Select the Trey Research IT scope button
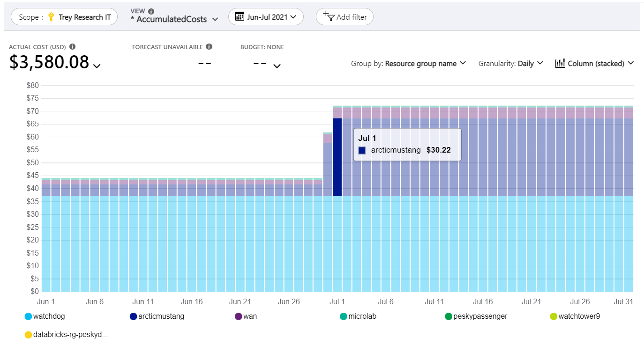Viewport: 644px width, 345px height. 64,17
